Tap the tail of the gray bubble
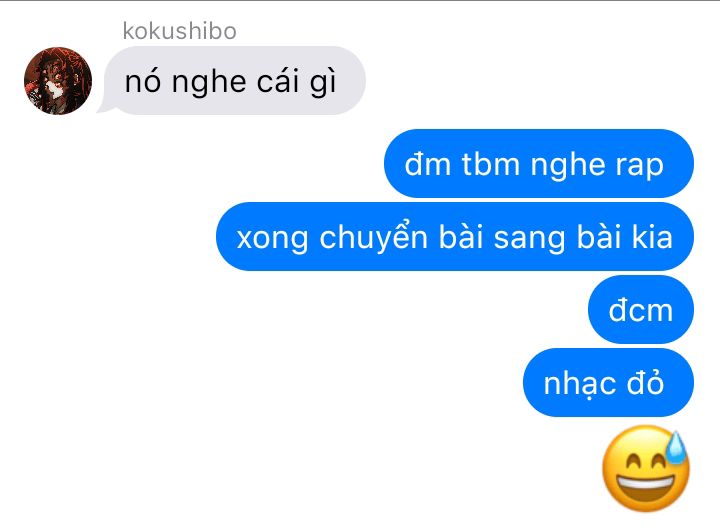 104,107
